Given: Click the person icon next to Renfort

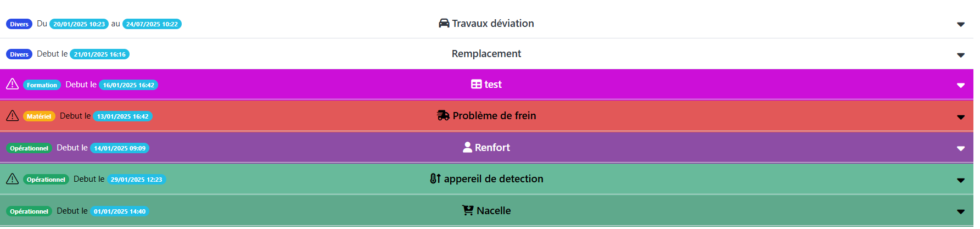Looking at the screenshot, I should [467, 147].
